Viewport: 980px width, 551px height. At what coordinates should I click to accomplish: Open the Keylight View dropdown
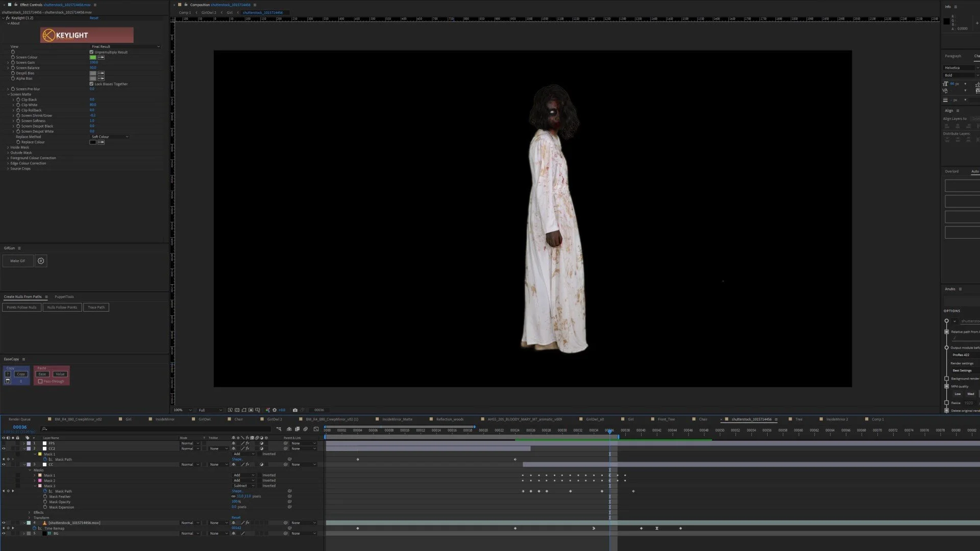[125, 46]
